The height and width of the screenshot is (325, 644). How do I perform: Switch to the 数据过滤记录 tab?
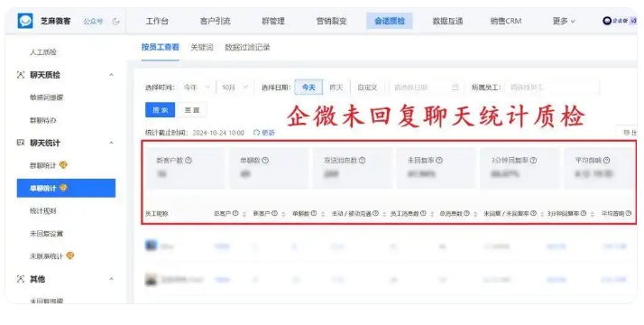point(247,47)
